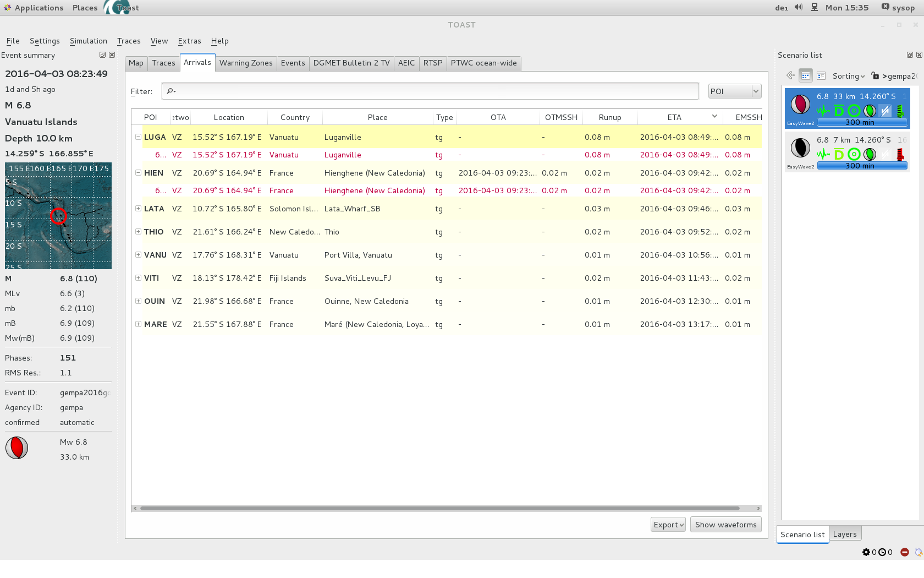Image resolution: width=924 pixels, height=578 pixels.
Task: Click the Filter text input field
Action: tap(430, 91)
